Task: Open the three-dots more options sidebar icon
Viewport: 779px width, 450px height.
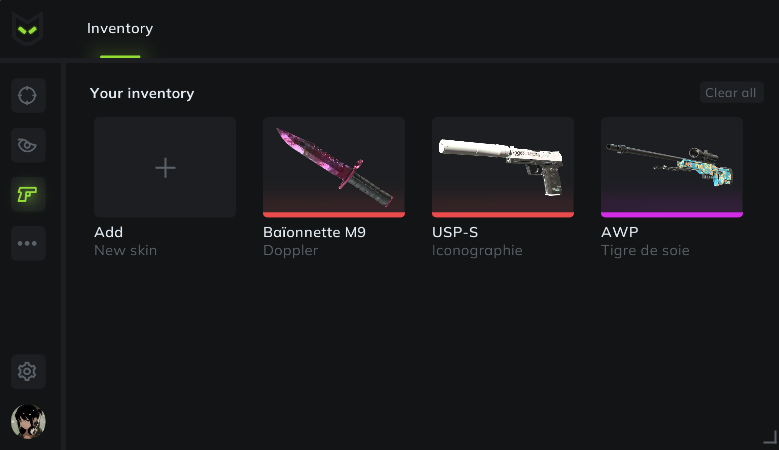Action: coord(28,243)
